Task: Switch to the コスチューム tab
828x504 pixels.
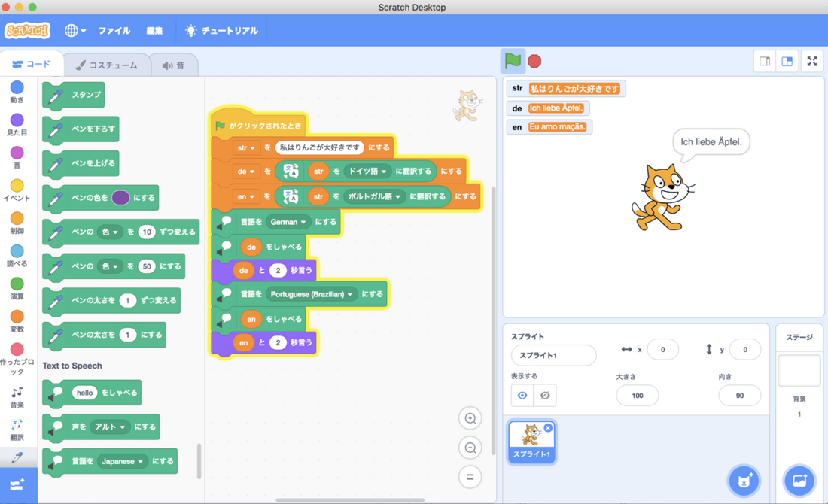Action: (106, 65)
